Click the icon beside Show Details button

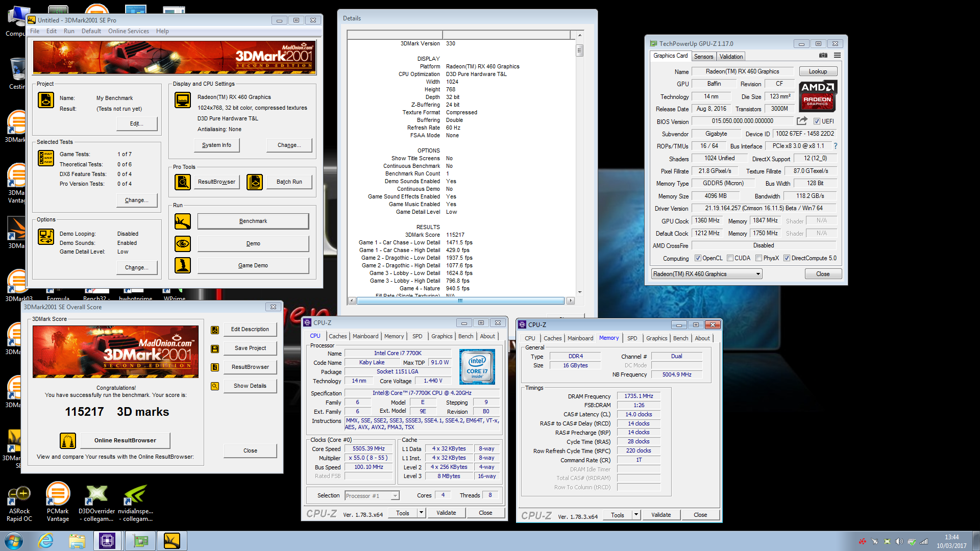(215, 386)
